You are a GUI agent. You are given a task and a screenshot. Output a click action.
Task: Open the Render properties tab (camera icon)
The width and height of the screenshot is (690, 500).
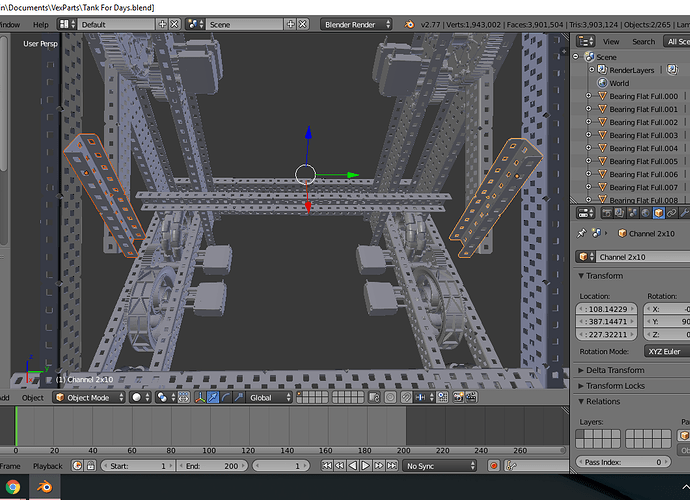[x=606, y=213]
